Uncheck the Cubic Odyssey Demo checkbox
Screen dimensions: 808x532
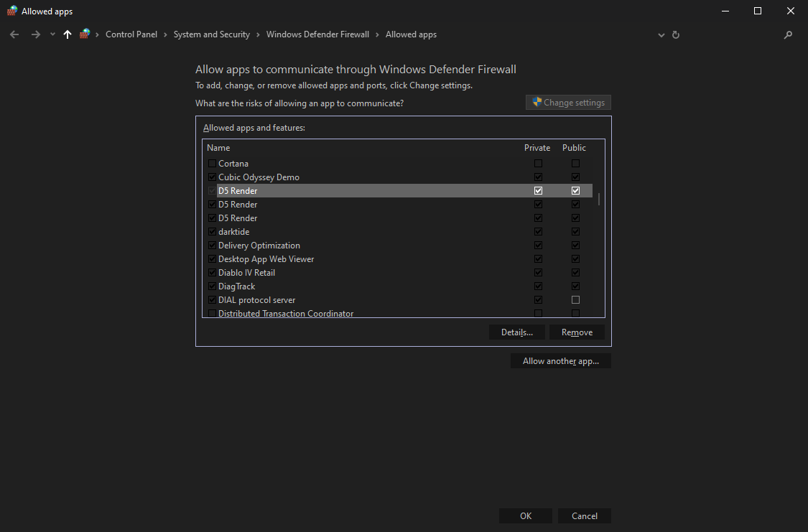(x=212, y=177)
